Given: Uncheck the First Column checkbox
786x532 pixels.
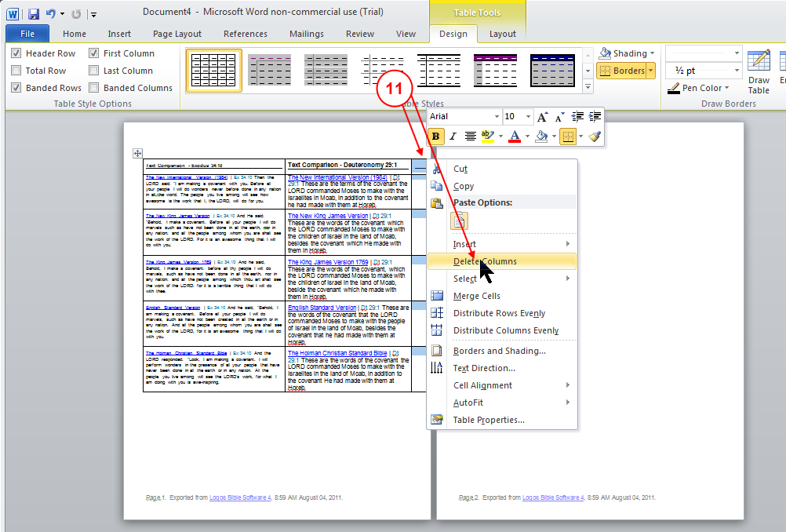Looking at the screenshot, I should click(x=93, y=53).
